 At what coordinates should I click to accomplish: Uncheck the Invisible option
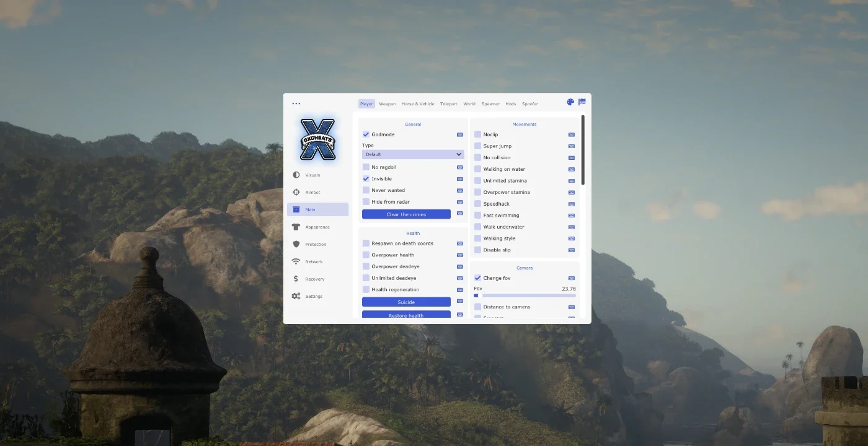tap(366, 179)
